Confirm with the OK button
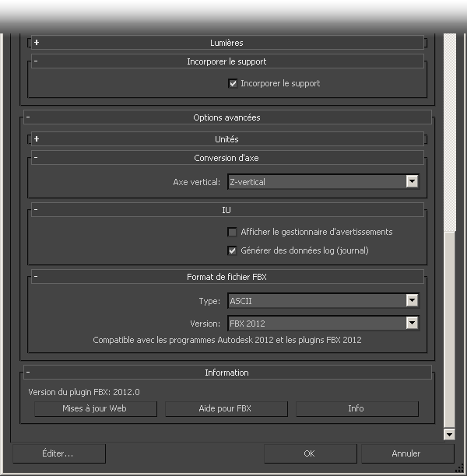The image size is (467, 476). (311, 454)
